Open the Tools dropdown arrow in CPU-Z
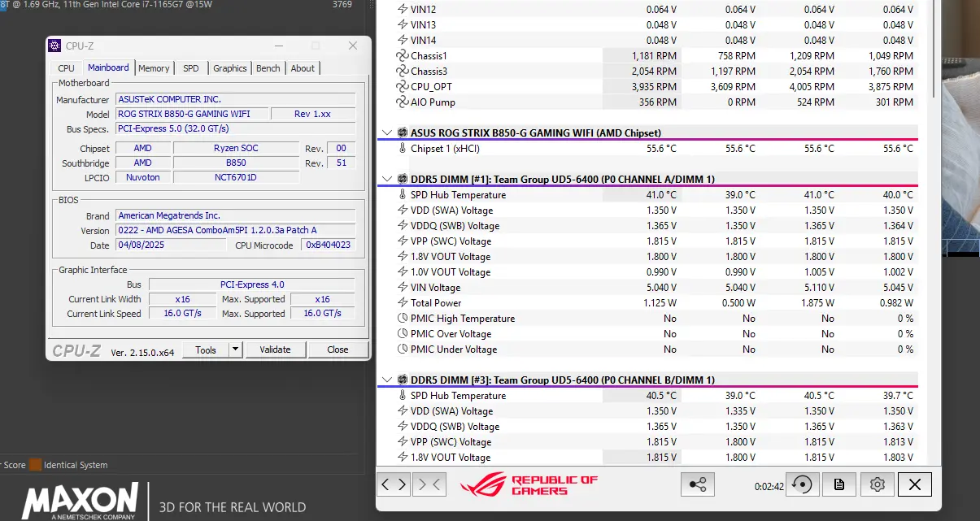This screenshot has width=980, height=521. 235,350
